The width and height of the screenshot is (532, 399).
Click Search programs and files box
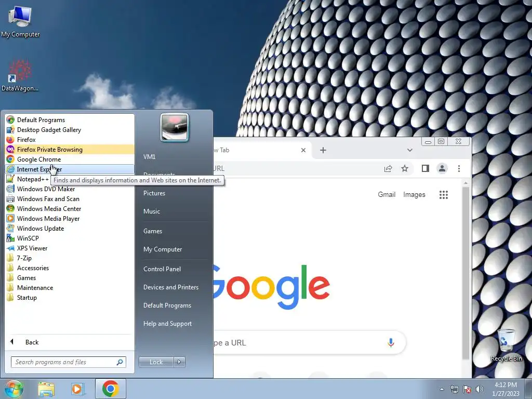(x=68, y=362)
